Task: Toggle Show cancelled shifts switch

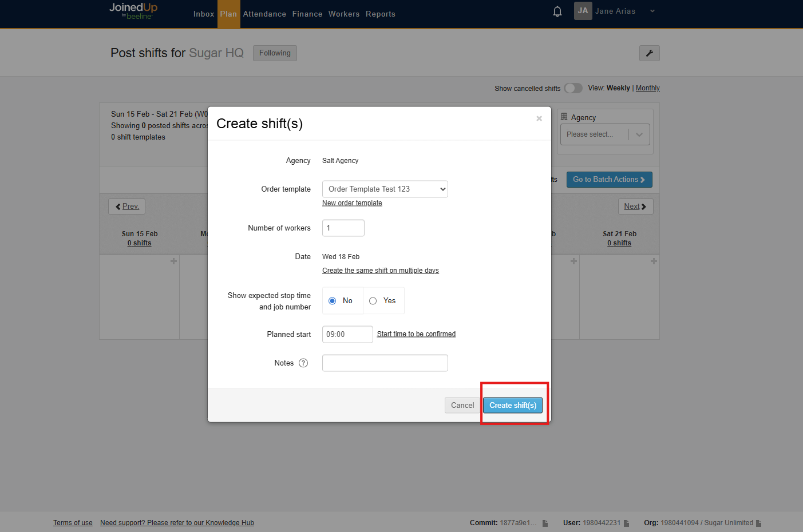Action: tap(573, 88)
